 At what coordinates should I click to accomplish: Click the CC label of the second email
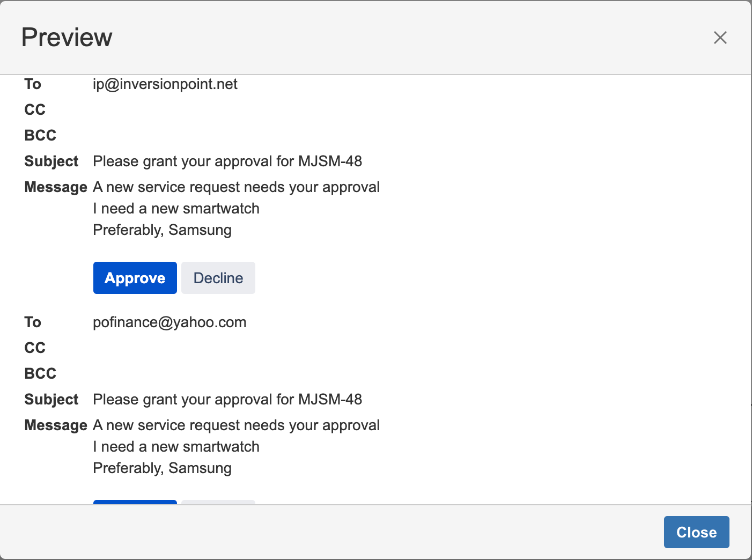click(35, 348)
